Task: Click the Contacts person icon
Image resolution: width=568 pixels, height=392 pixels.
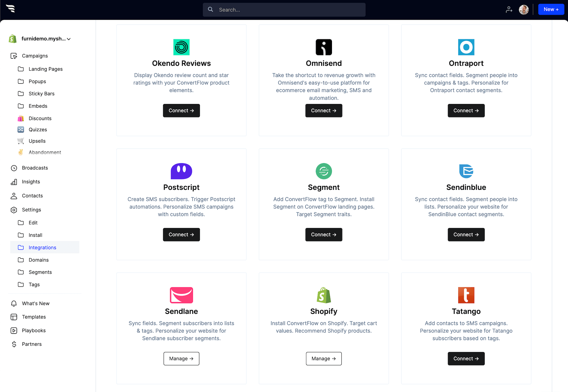Action: click(14, 196)
